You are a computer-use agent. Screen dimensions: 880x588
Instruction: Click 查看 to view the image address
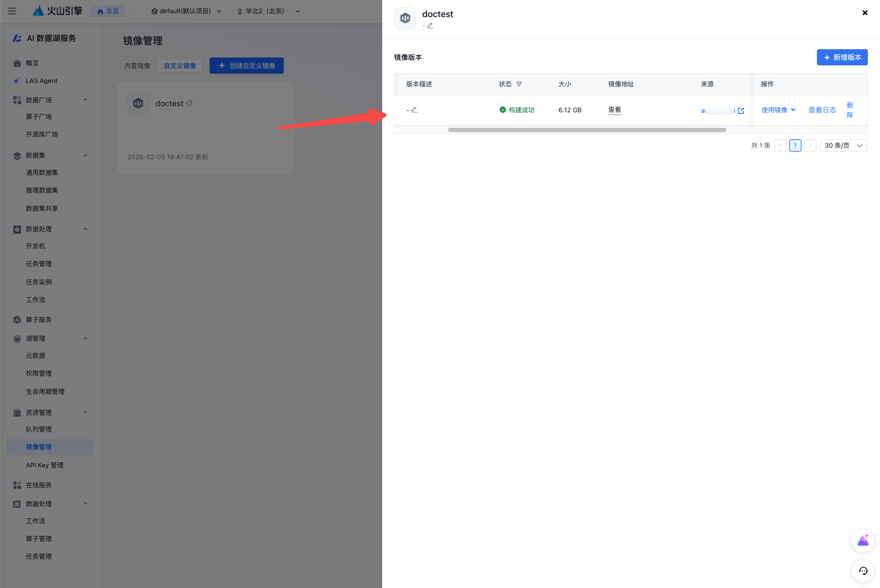tap(615, 110)
